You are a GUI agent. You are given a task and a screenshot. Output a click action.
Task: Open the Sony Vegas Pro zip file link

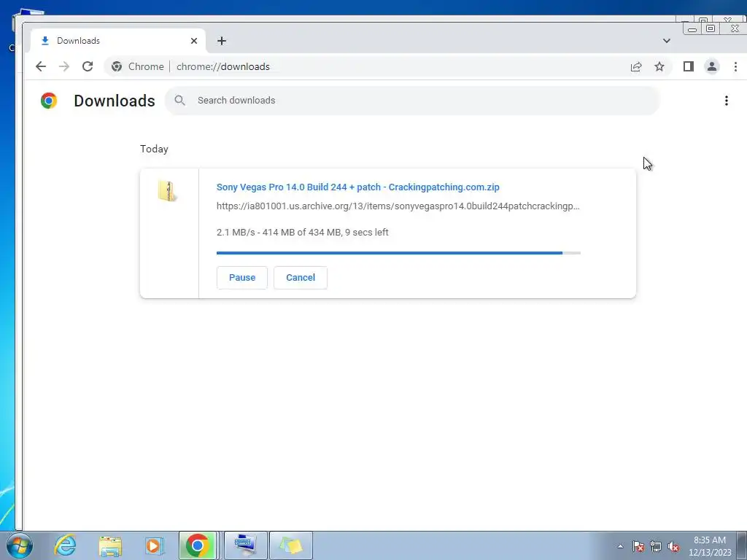(357, 187)
